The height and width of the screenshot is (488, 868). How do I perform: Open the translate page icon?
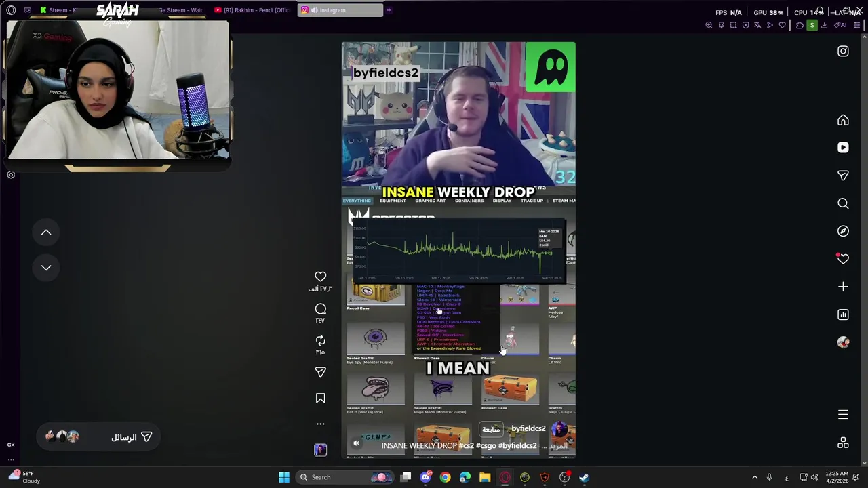tap(757, 25)
